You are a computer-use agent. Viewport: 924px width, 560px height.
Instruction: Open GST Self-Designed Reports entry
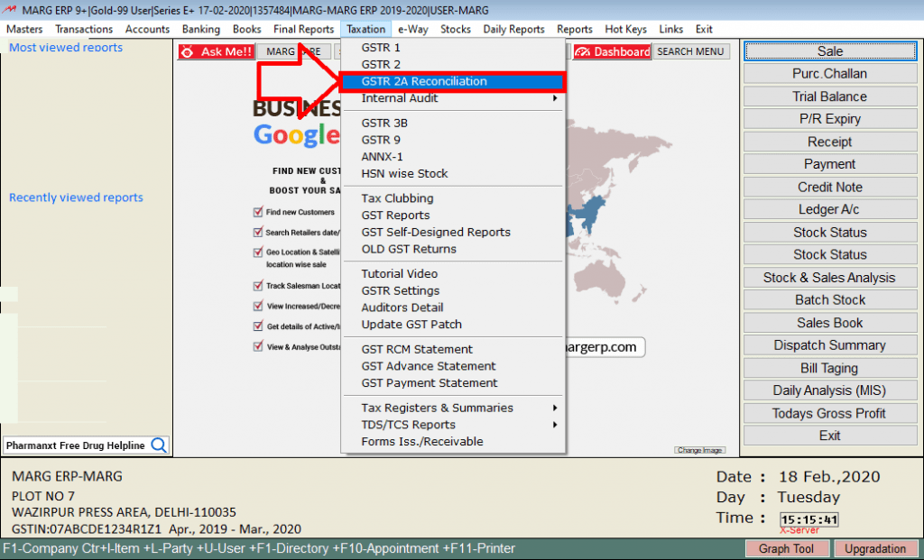click(x=453, y=232)
